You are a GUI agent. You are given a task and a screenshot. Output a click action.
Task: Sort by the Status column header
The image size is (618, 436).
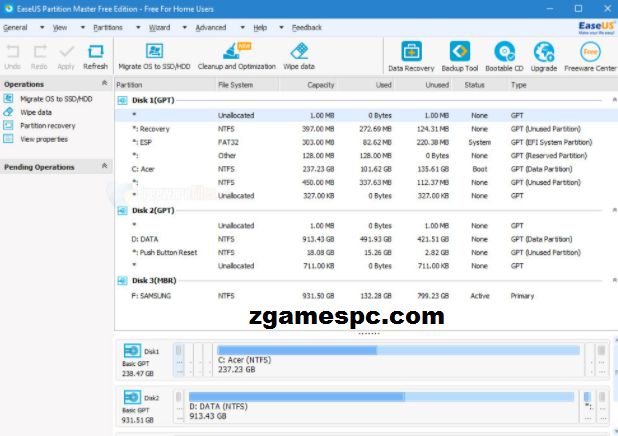pyautogui.click(x=480, y=85)
